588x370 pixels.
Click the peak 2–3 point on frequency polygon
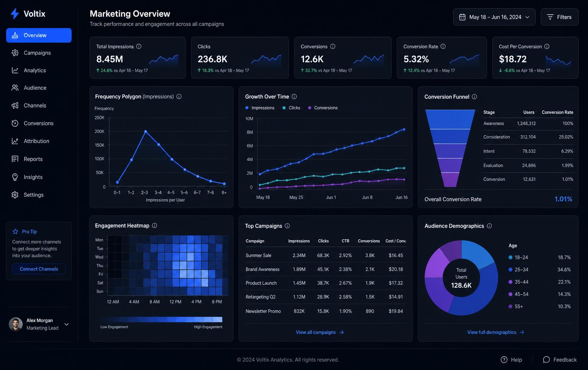coord(146,131)
